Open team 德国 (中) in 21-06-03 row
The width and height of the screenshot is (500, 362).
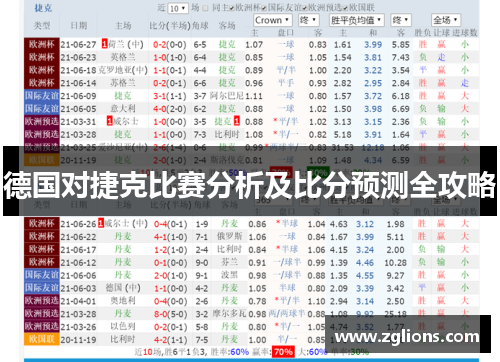pos(123,288)
